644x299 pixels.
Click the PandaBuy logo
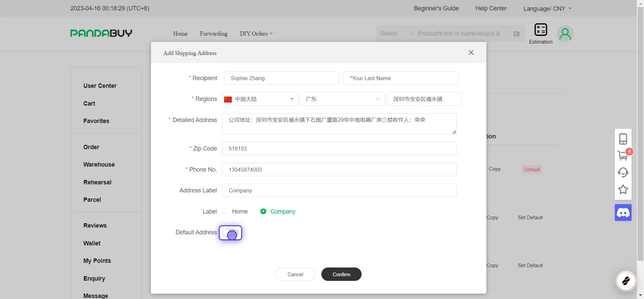pyautogui.click(x=101, y=33)
